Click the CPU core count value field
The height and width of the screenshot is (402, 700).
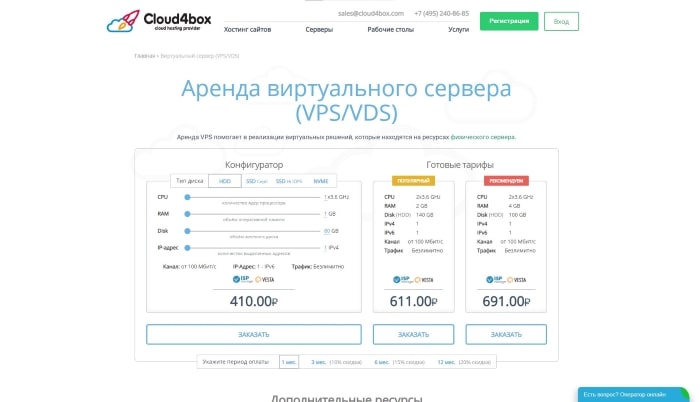point(325,197)
